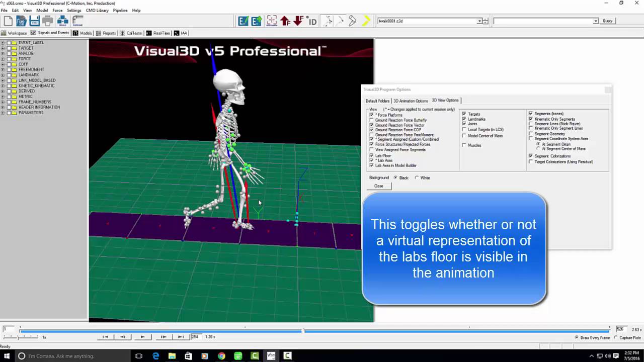Open the 3D Animation Options tab
Viewport: 644px width, 362px height.
[x=411, y=101]
